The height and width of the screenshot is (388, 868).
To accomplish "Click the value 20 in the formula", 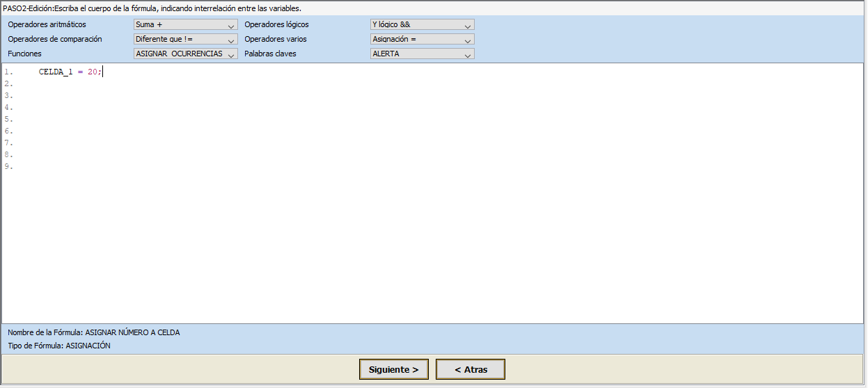I will tap(92, 72).
